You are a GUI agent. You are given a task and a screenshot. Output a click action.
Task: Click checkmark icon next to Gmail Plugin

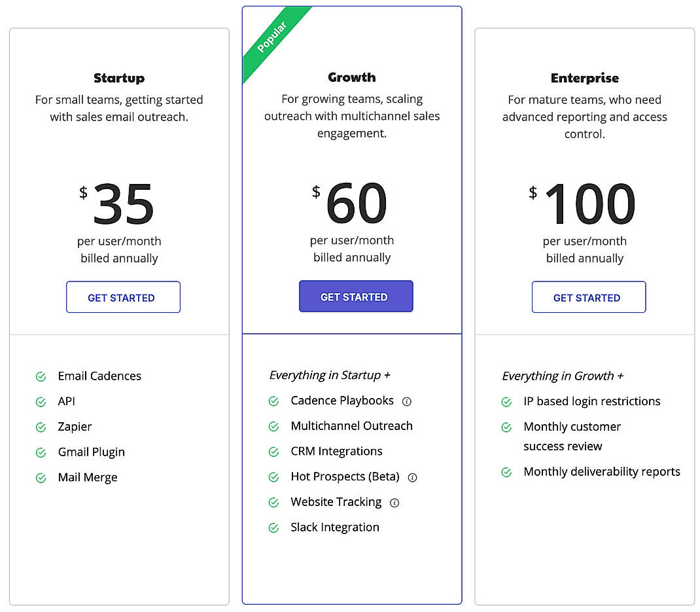(x=41, y=452)
